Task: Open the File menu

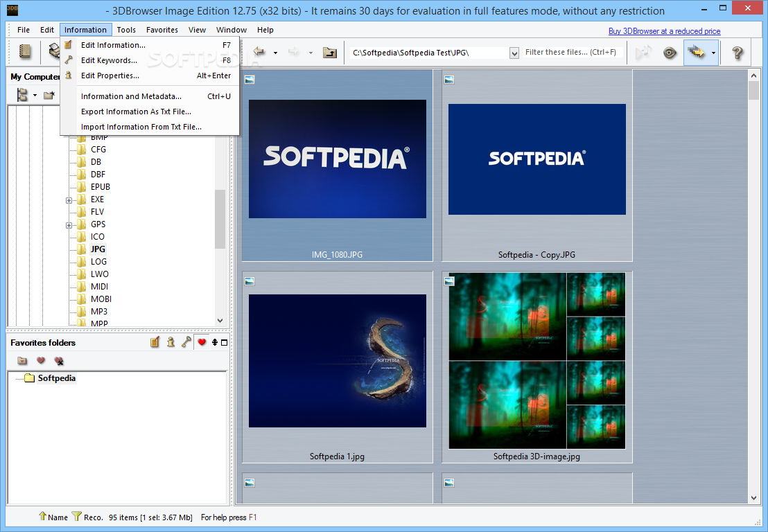Action: click(24, 30)
